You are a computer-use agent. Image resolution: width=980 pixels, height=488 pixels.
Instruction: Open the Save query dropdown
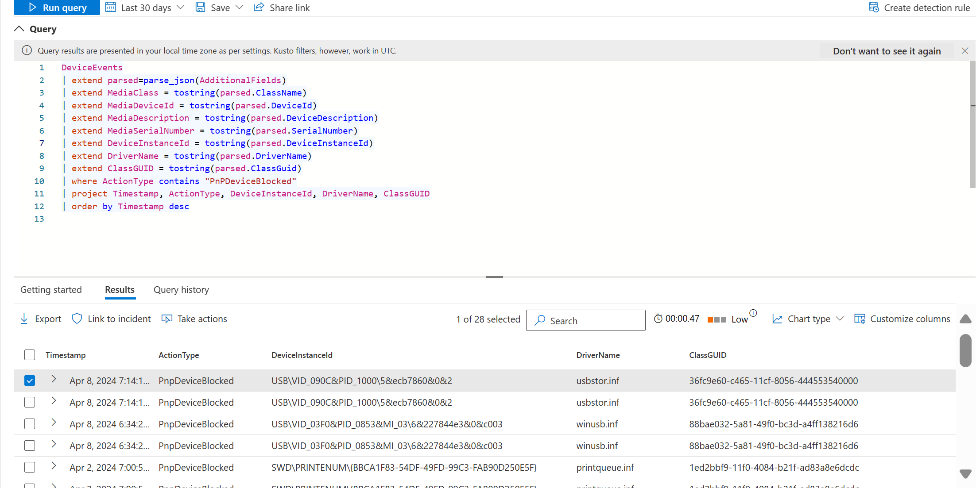[x=239, y=7]
